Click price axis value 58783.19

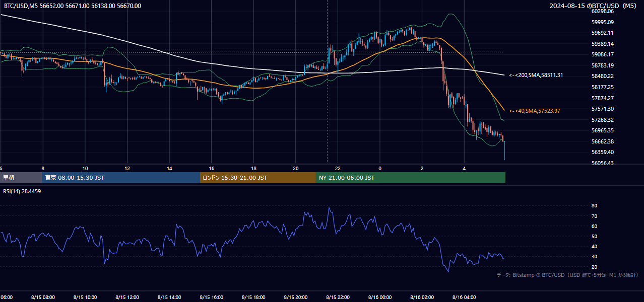tap(603, 65)
